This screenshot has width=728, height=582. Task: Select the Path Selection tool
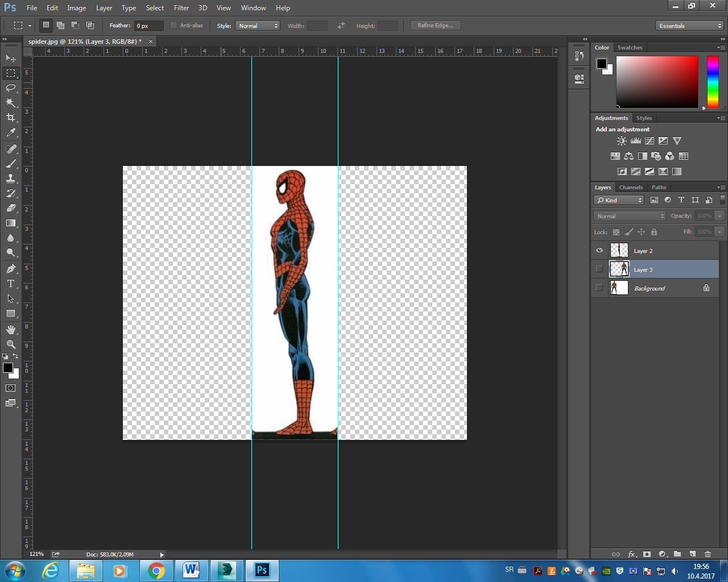(11, 298)
